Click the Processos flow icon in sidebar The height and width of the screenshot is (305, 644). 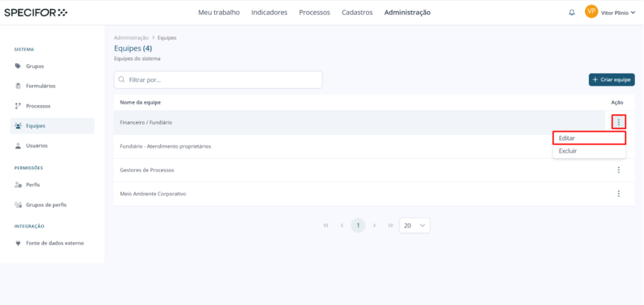(18, 106)
